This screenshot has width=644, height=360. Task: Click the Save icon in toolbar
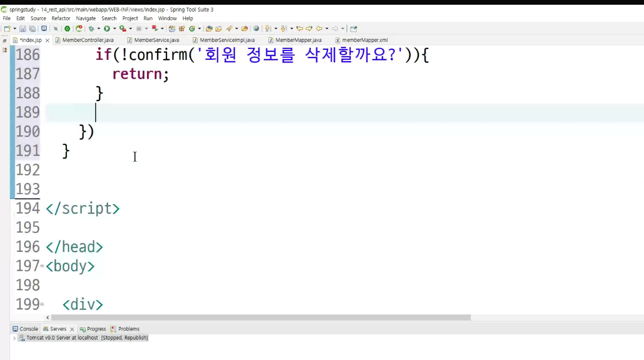pyautogui.click(x=23, y=29)
